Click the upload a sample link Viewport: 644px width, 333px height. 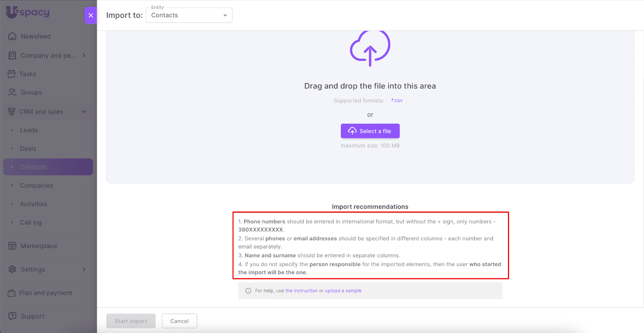343,291
